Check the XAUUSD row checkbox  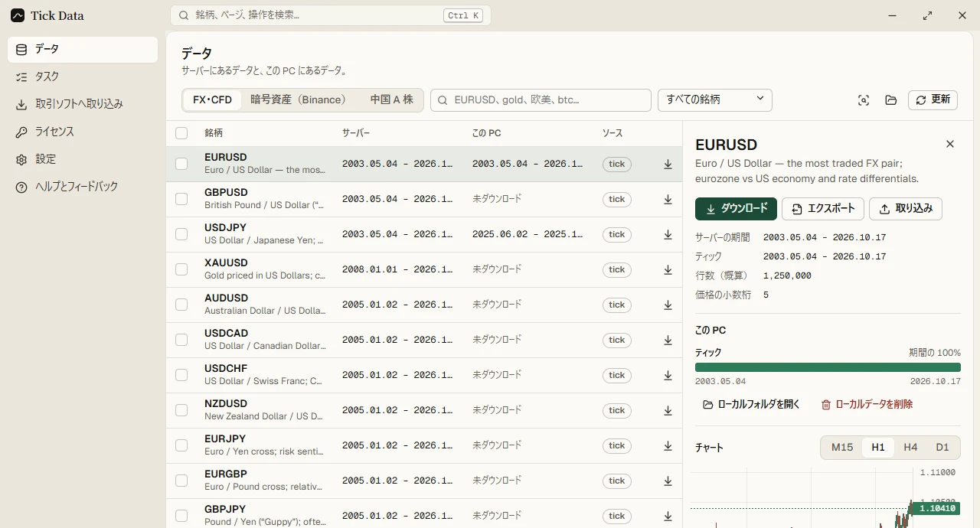pyautogui.click(x=181, y=269)
